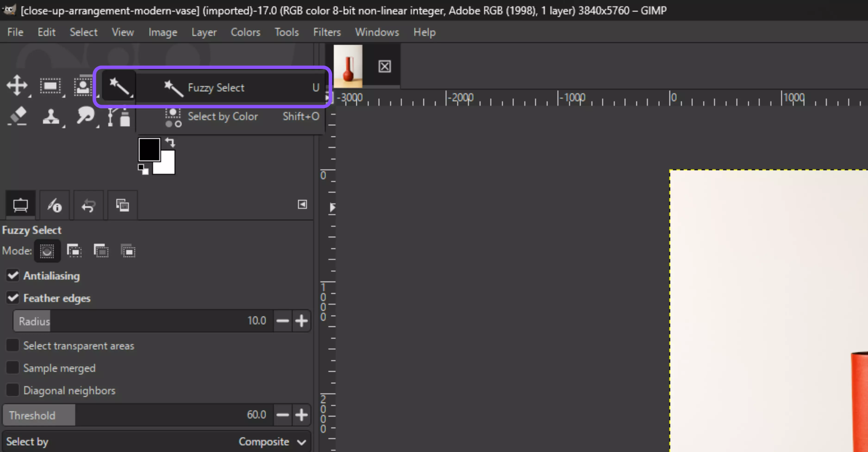
Task: Swap foreground and background colors
Action: (x=170, y=142)
